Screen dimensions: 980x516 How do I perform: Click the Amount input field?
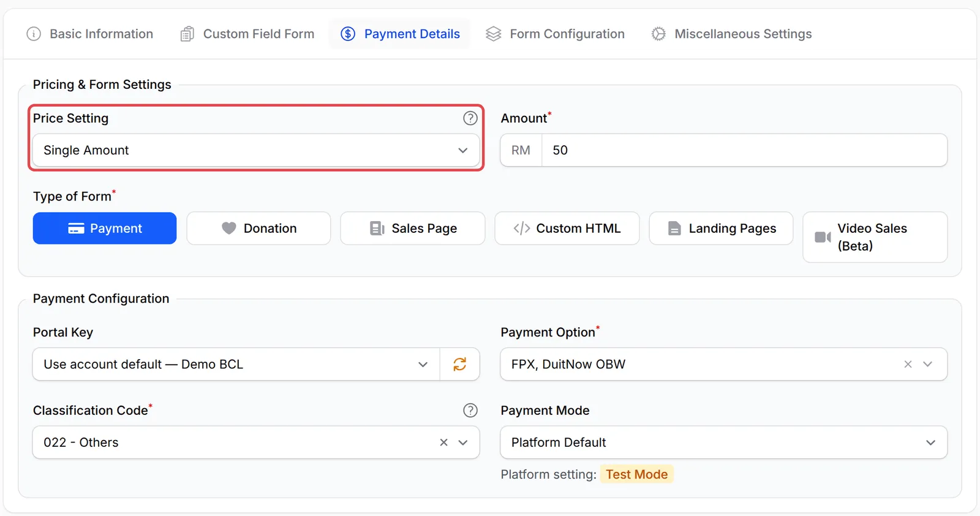(744, 150)
